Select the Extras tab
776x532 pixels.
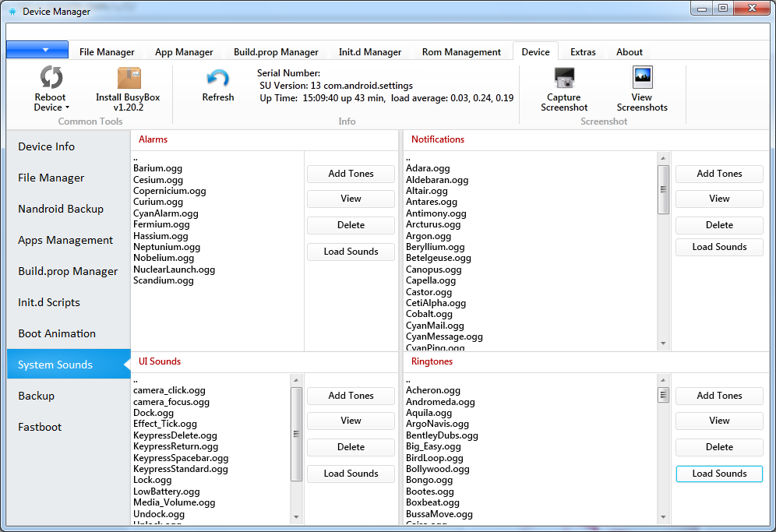[583, 52]
